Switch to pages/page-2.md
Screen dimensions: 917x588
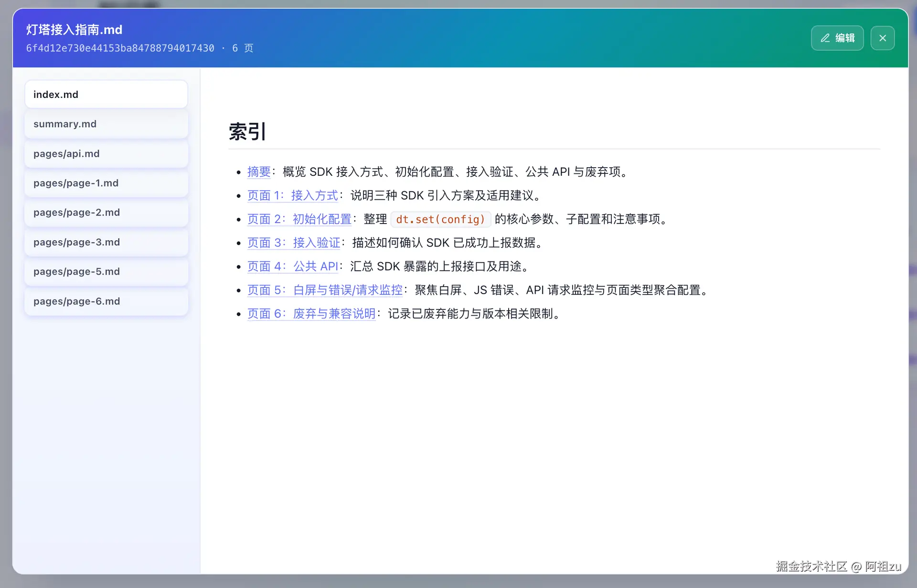tap(106, 212)
